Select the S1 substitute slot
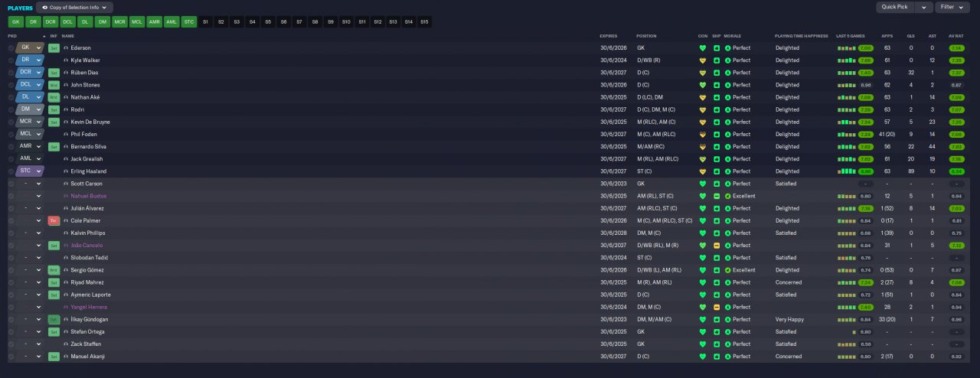 click(205, 22)
